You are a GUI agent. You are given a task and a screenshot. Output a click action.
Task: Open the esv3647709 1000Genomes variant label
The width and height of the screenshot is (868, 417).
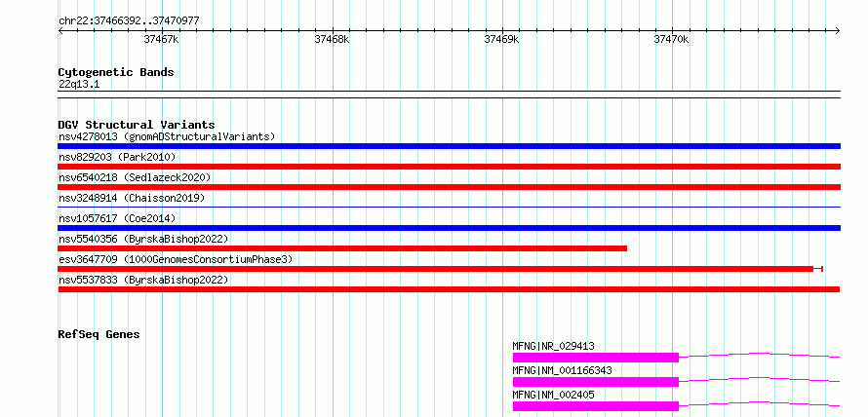coord(176,259)
